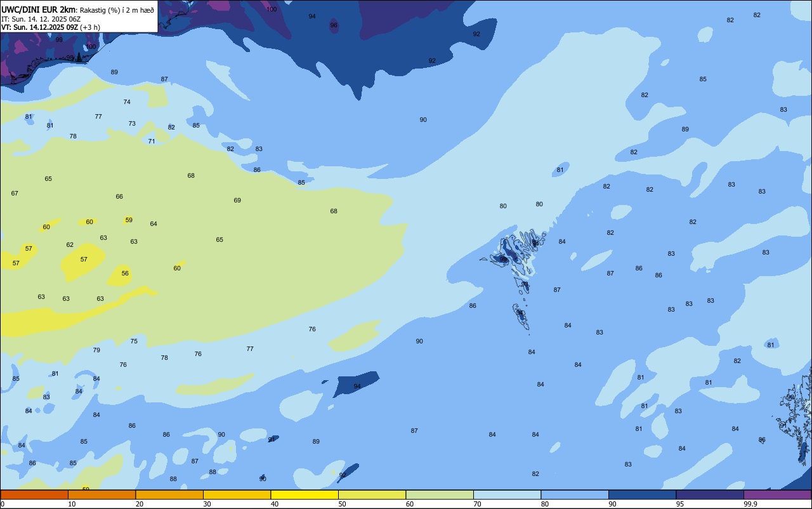Click the humidity value 64 on the map
This screenshot has height=509, width=812.
[x=154, y=224]
